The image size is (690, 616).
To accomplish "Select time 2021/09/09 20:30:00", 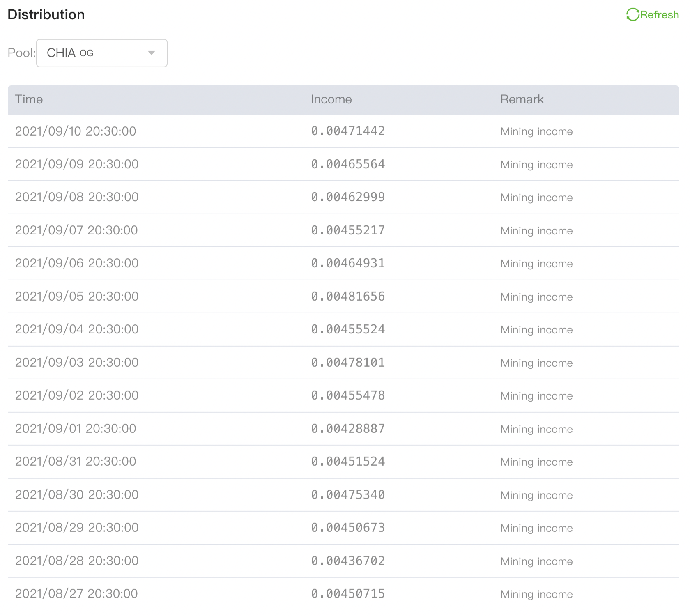I will click(77, 164).
